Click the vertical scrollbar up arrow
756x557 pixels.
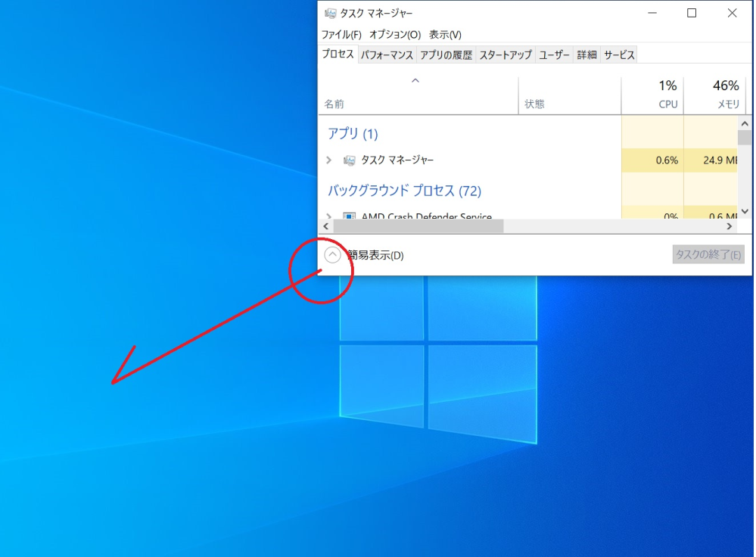tap(745, 124)
